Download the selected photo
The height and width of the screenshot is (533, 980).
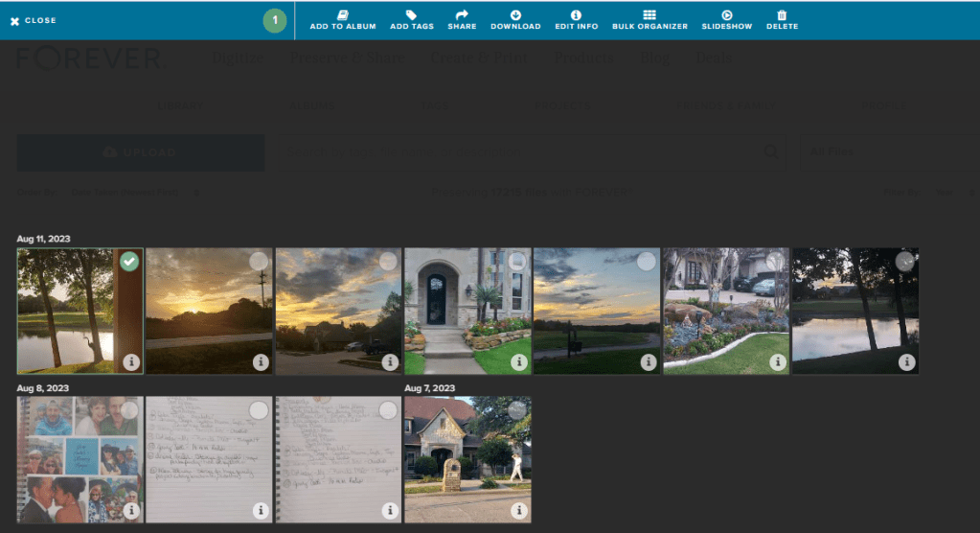(515, 16)
